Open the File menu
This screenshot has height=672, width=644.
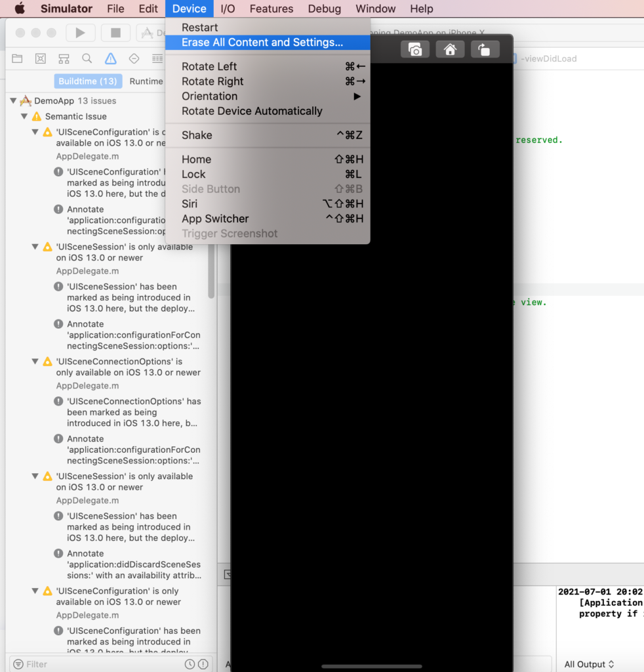click(x=115, y=9)
